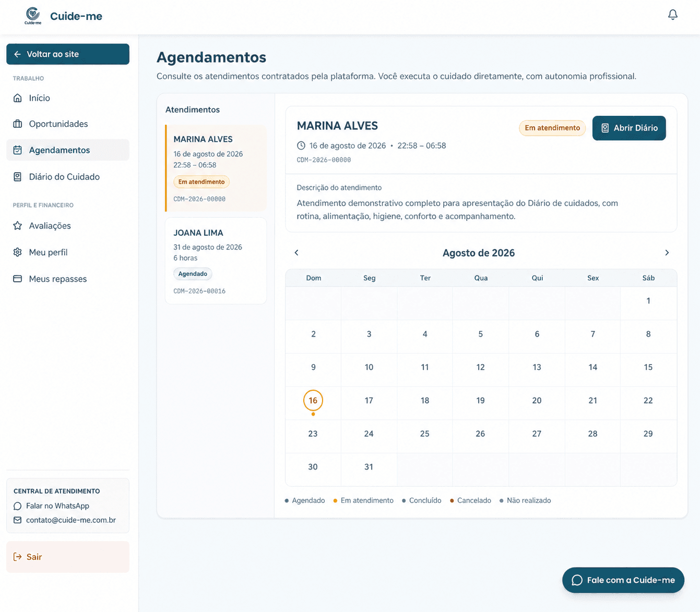This screenshot has height=612, width=700.
Task: Select the Oportunidades briefcase icon
Action: [x=18, y=124]
